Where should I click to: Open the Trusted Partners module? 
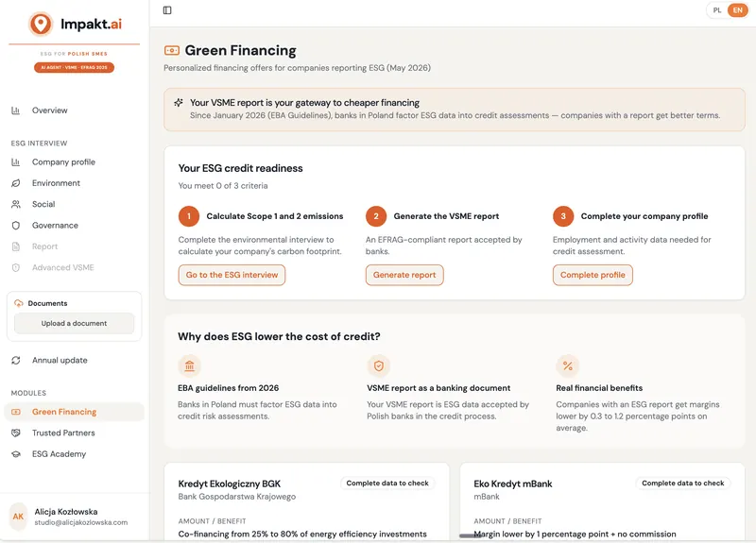[x=75, y=433]
